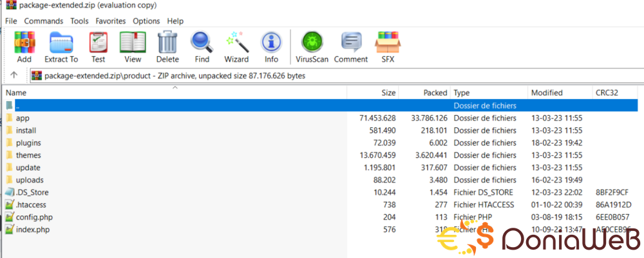Open the View file tool
The image size is (644, 258).
pos(133,42)
